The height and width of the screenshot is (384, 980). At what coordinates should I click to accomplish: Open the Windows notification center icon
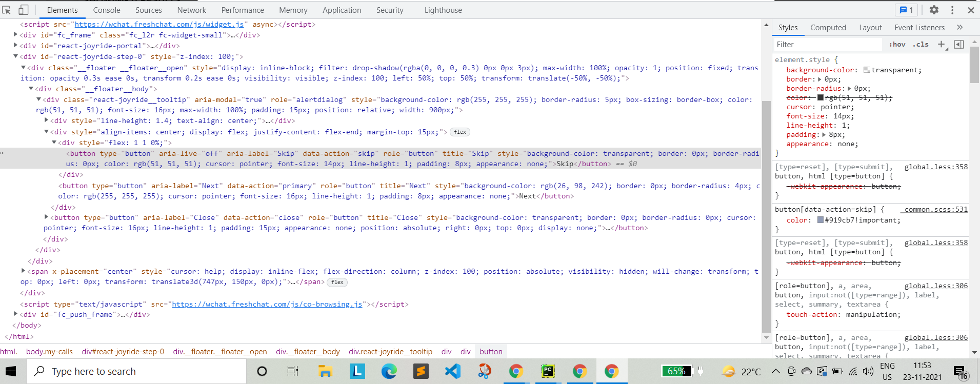pyautogui.click(x=961, y=372)
